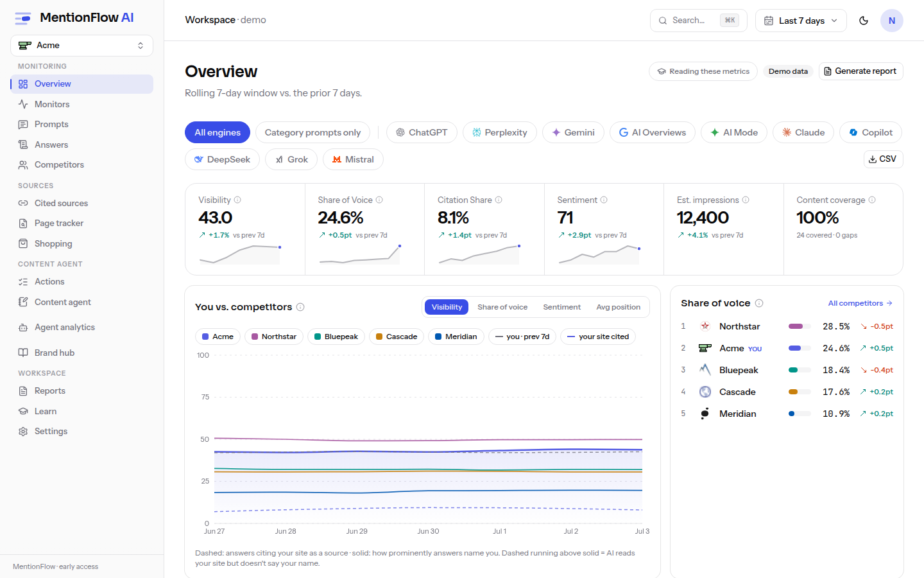924x578 pixels.
Task: Go to Prompts in the sidebar
Action: click(x=81, y=124)
